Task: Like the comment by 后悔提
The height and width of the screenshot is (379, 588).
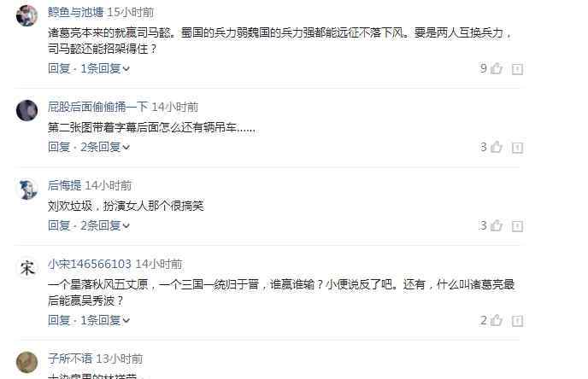Action: point(497,225)
